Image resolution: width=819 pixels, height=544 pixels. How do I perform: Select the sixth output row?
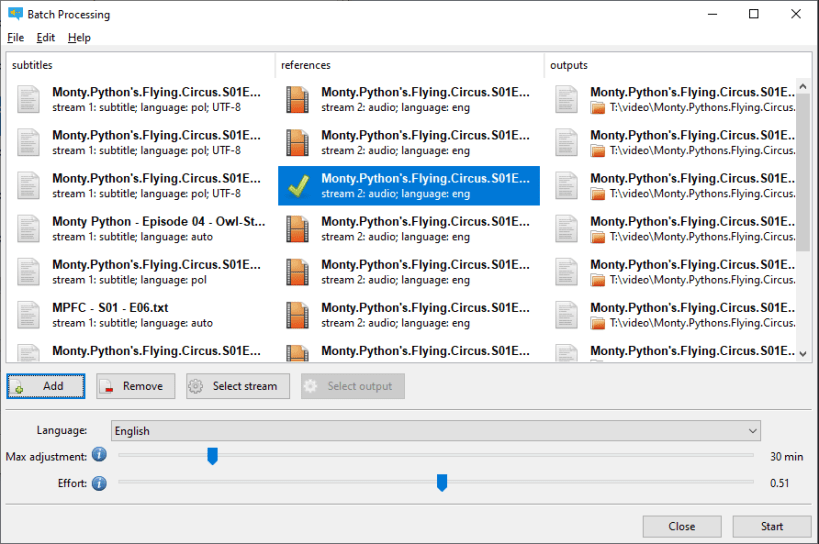(672, 315)
